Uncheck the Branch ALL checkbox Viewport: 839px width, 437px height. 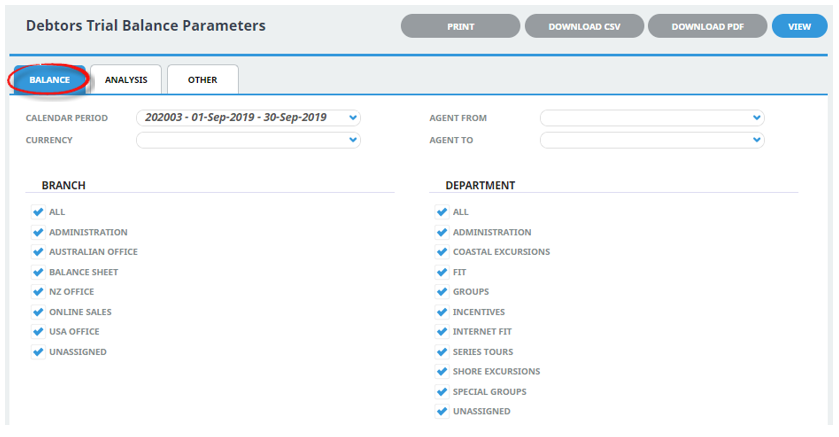(38, 212)
